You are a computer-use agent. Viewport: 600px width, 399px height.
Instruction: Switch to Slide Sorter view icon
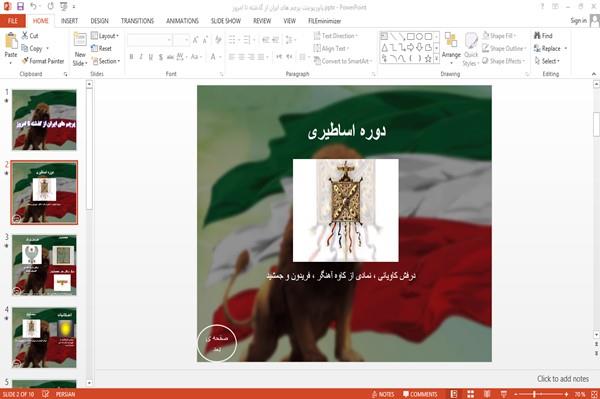pos(470,394)
